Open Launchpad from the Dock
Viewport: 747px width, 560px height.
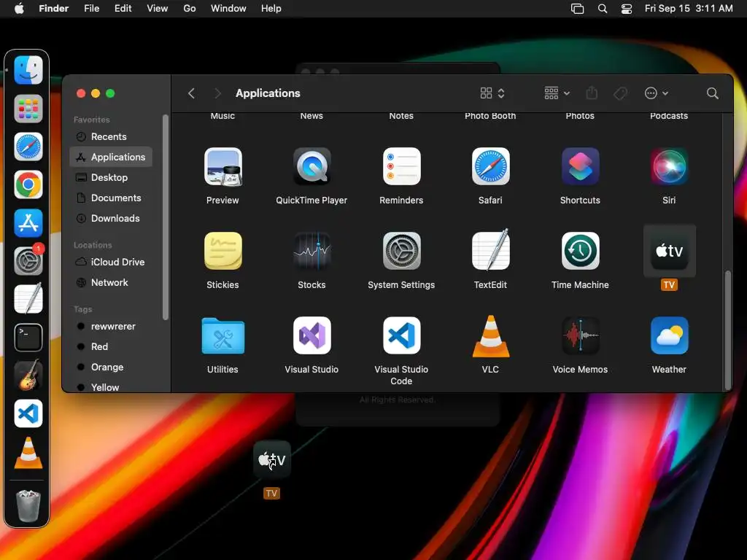pos(28,109)
